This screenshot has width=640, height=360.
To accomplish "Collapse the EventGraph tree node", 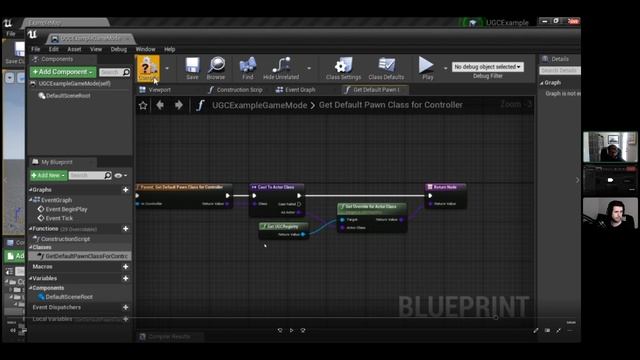I will point(31,200).
